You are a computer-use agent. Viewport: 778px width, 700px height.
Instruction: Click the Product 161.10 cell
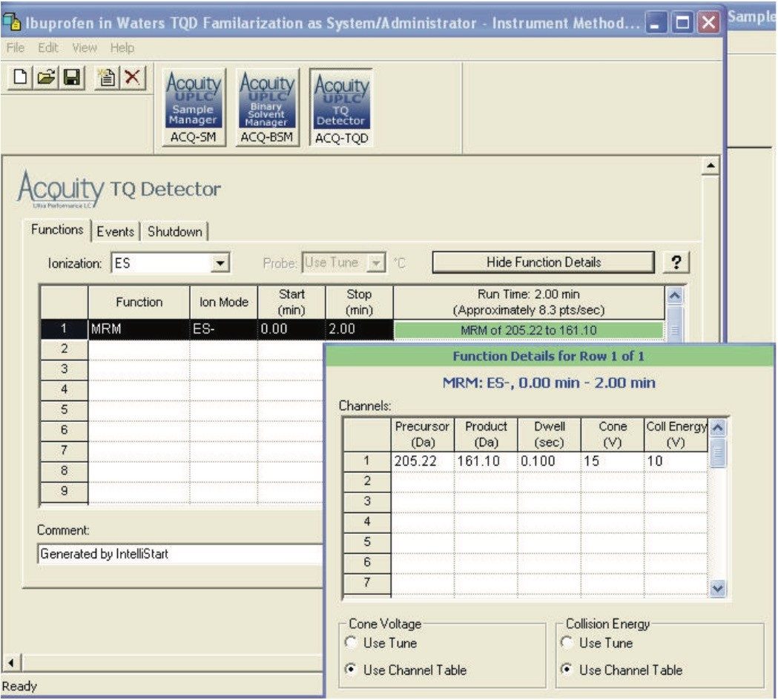coord(487,461)
